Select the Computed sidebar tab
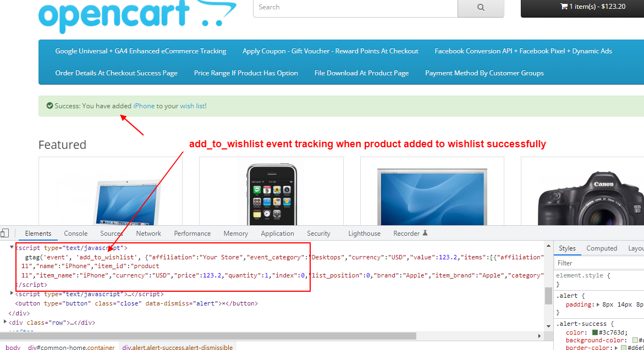The width and height of the screenshot is (644, 350). (602, 248)
